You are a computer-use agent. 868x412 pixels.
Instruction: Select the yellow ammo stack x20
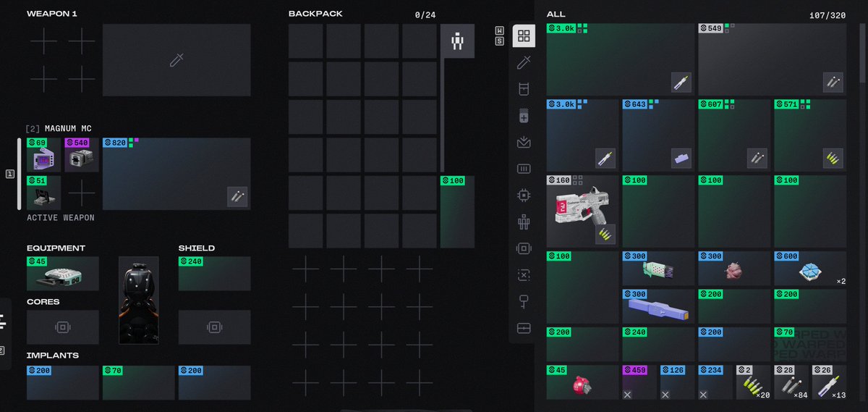pos(753,382)
